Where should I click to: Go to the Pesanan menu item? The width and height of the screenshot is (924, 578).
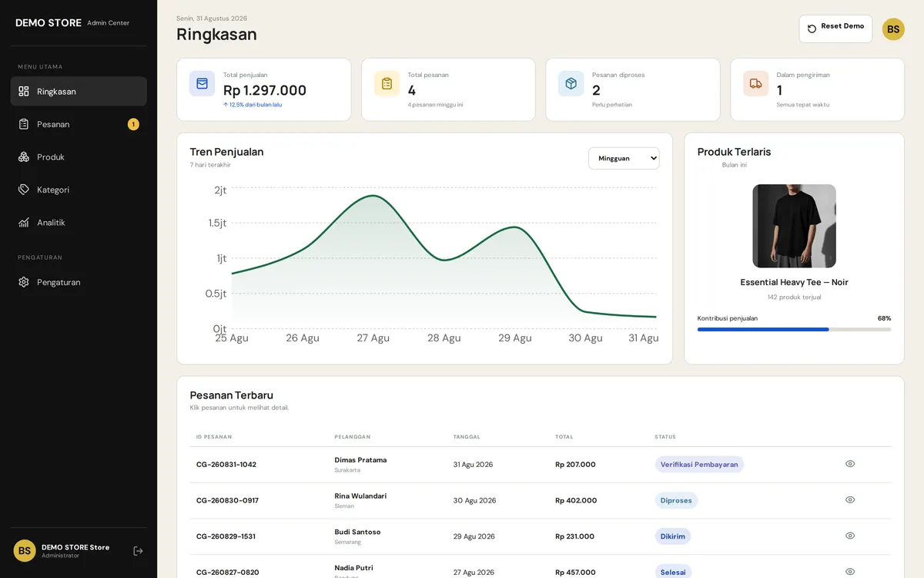[x=79, y=124]
